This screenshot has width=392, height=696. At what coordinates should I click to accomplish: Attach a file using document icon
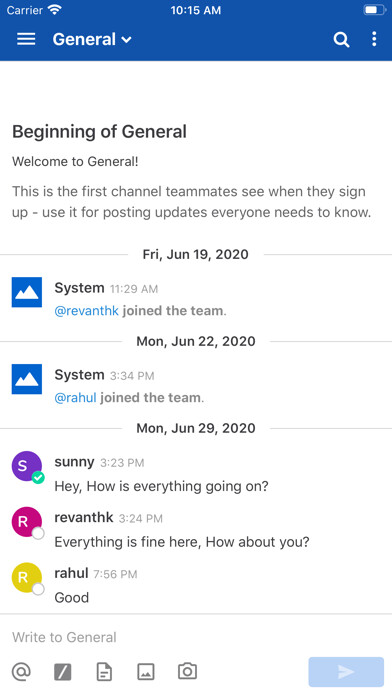[x=104, y=672]
